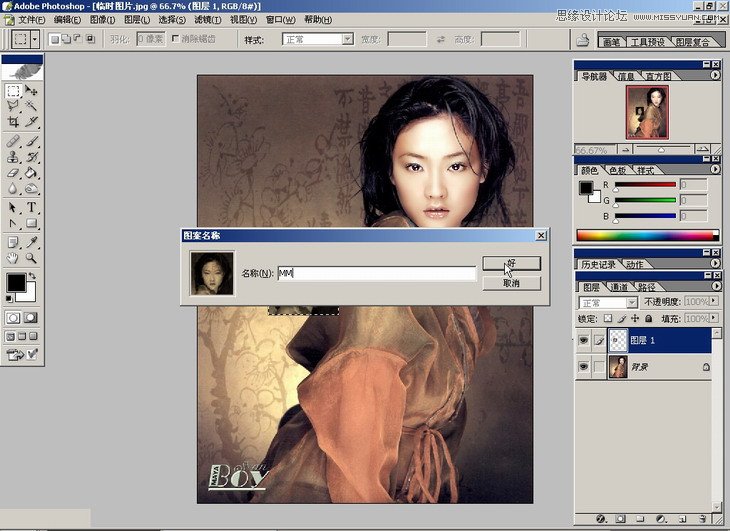730x531 pixels.
Task: Select the Slice tool
Action: [x=31, y=122]
